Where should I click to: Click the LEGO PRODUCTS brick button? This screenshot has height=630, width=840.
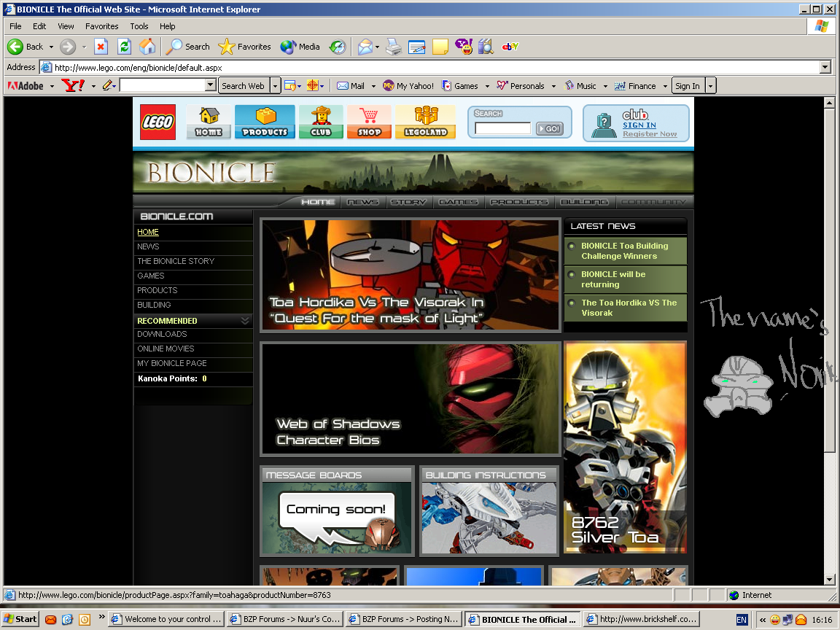click(x=265, y=122)
